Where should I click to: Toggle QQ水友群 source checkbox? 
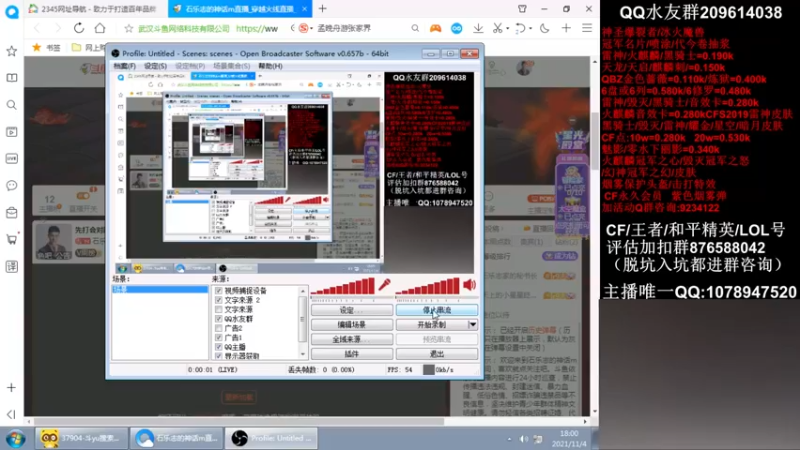(219, 318)
